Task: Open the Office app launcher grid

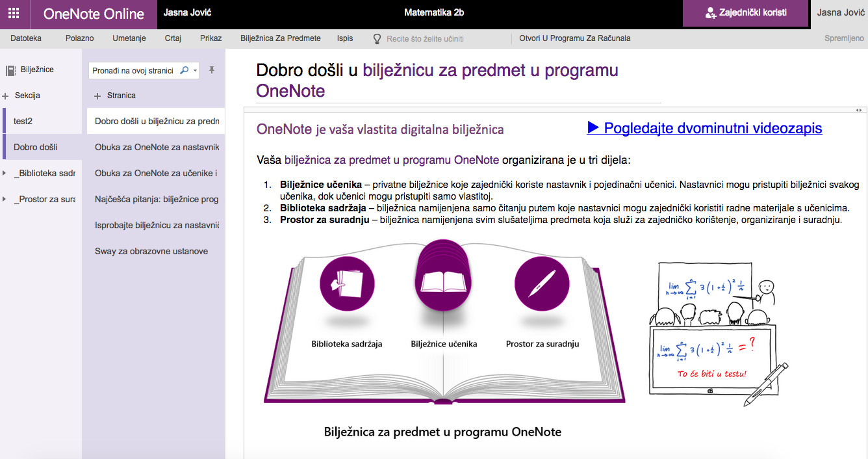Action: pos(14,14)
